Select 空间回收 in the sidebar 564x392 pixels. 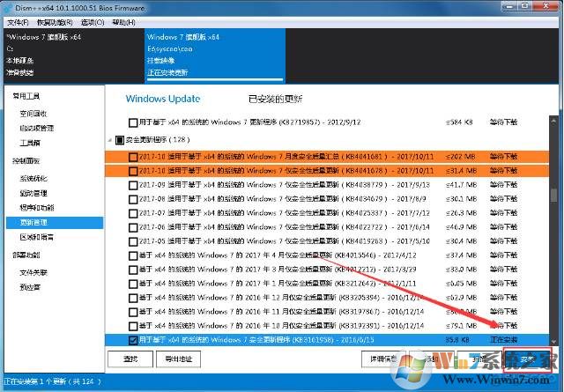pos(34,114)
